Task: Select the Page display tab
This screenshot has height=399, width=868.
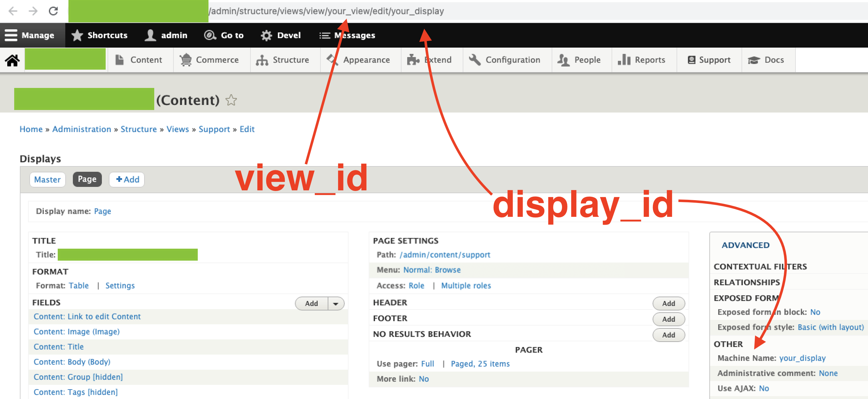Action: 87,179
